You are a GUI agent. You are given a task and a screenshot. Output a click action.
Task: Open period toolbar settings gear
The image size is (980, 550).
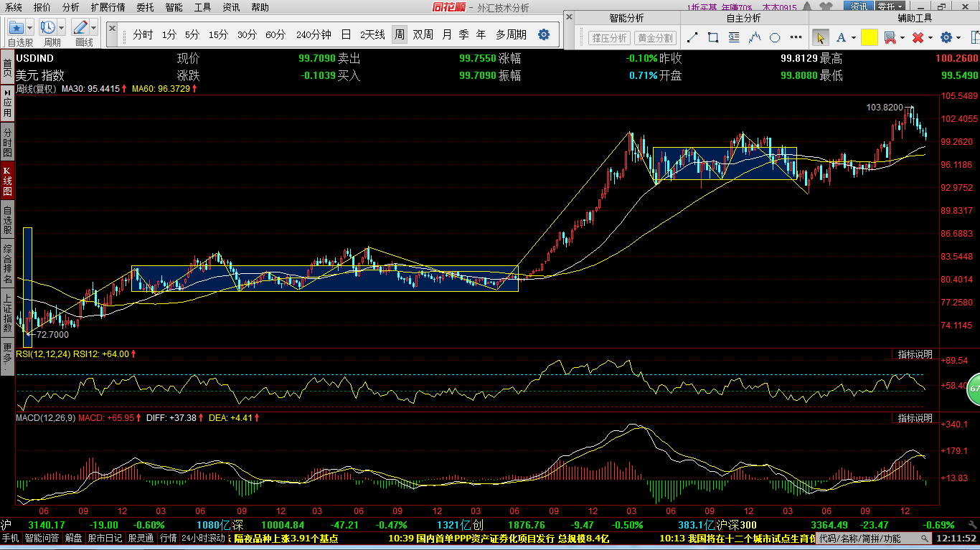click(544, 34)
